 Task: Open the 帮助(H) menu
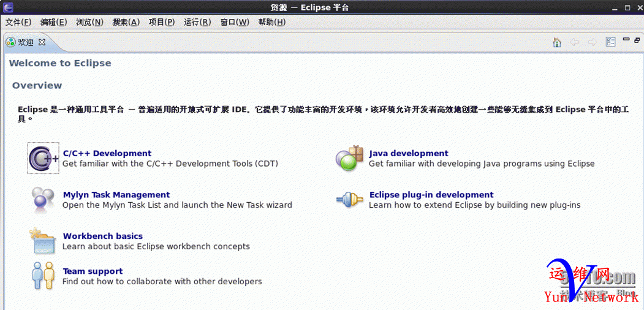pos(271,22)
